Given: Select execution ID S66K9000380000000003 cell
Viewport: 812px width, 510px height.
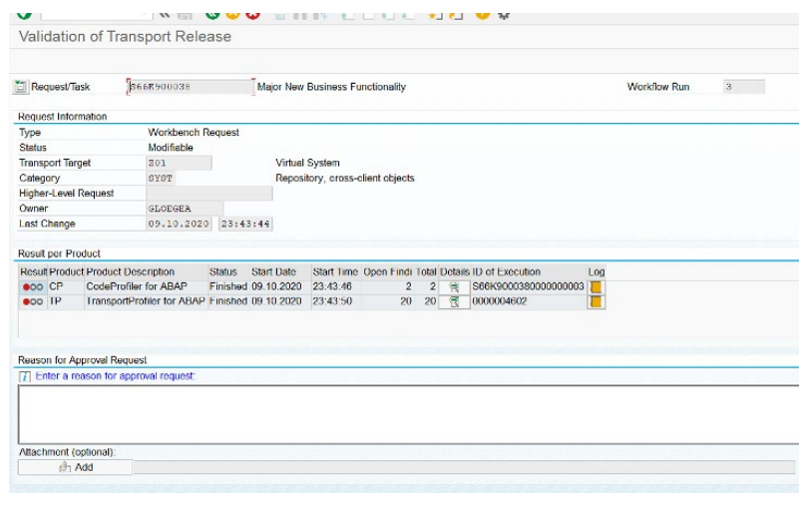Looking at the screenshot, I should [x=528, y=287].
